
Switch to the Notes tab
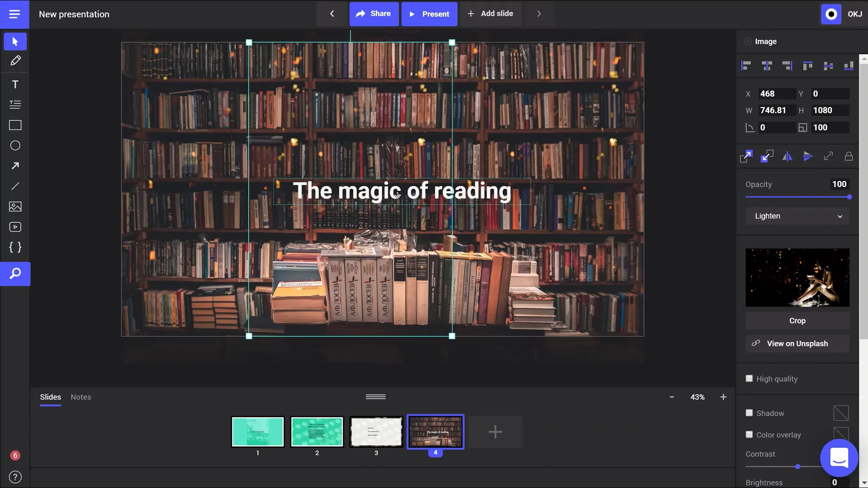pyautogui.click(x=80, y=397)
